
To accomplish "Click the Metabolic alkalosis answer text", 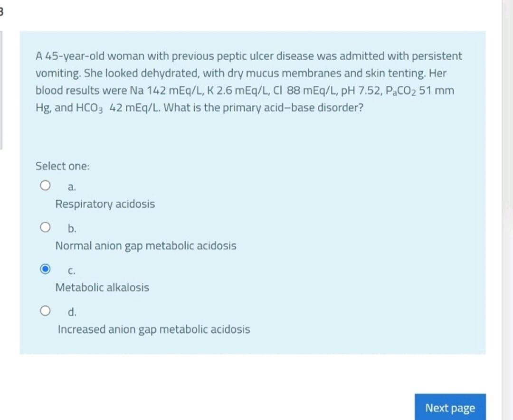I will tap(103, 287).
